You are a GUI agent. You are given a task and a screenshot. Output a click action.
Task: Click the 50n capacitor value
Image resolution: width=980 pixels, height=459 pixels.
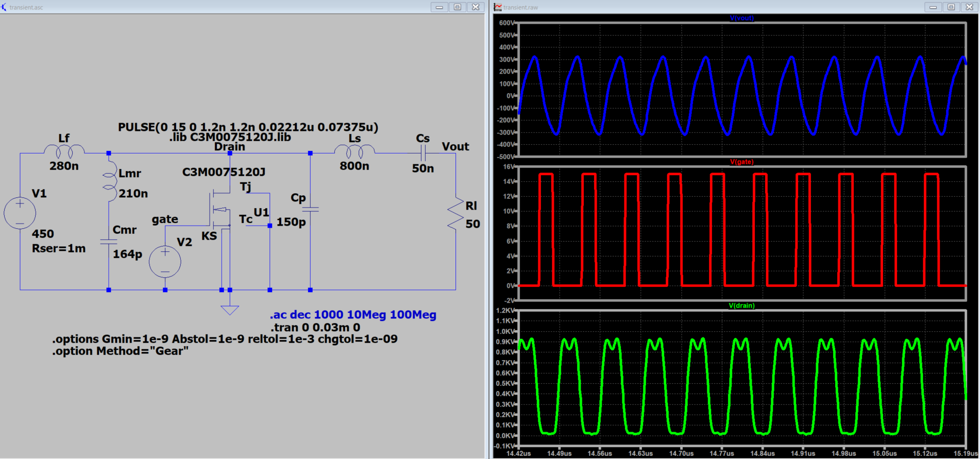tap(423, 168)
